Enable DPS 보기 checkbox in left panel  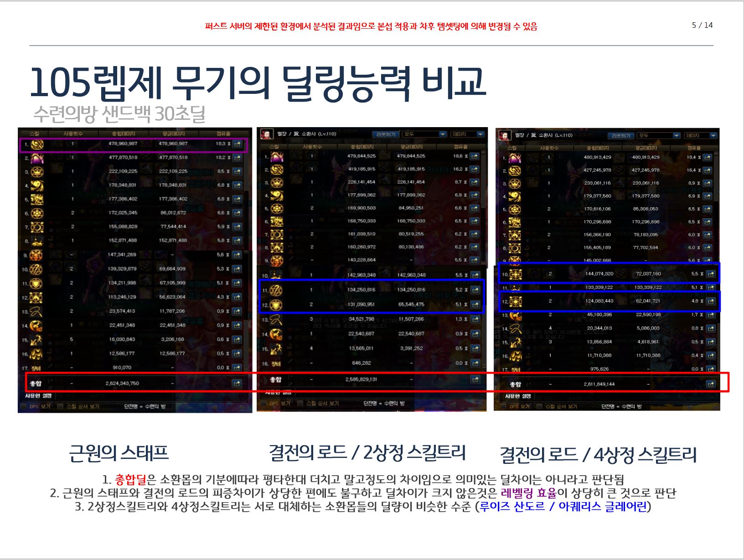tap(24, 406)
